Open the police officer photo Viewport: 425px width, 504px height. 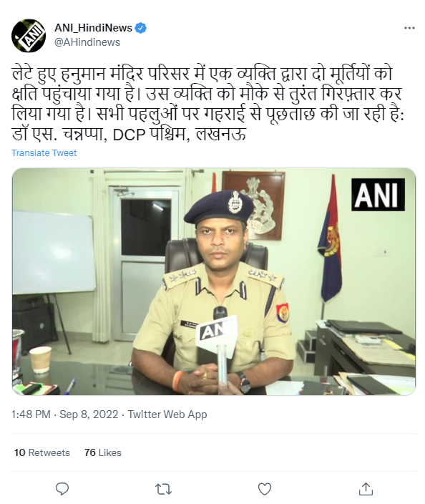pos(214,281)
